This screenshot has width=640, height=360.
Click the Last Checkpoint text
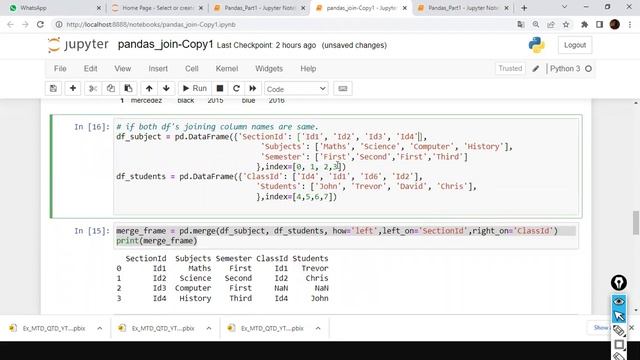[266, 45]
